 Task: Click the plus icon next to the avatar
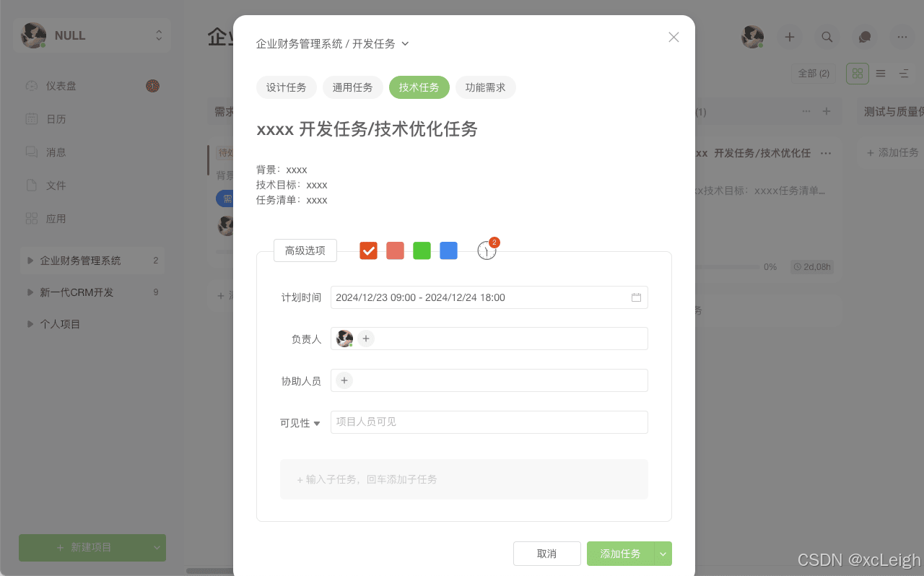tap(789, 37)
